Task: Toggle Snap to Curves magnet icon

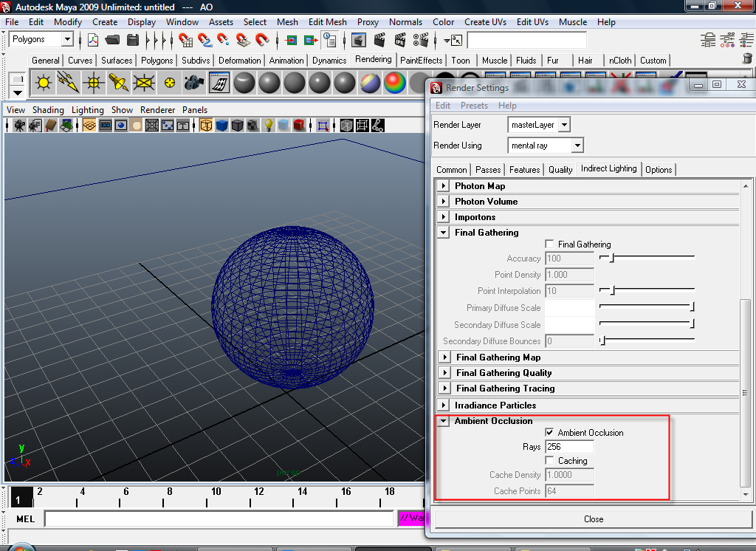Action: click(205, 40)
